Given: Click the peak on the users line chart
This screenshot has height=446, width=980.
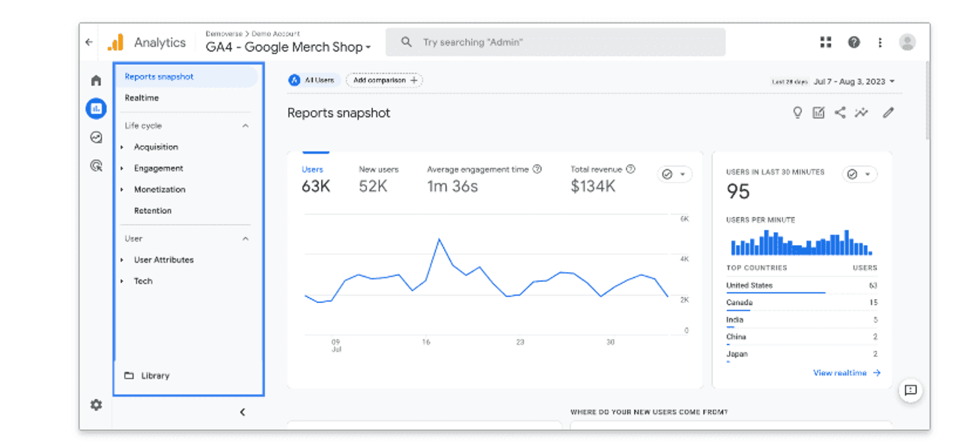Looking at the screenshot, I should 439,239.
